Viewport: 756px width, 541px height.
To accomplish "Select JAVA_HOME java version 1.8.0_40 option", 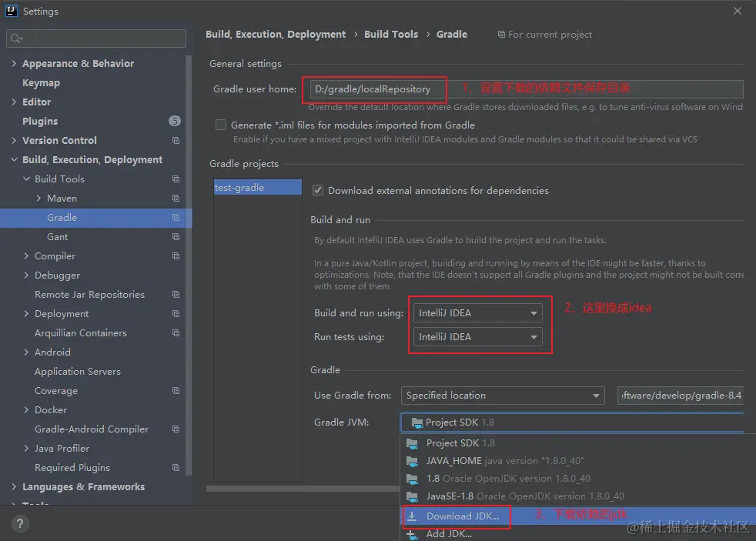I will point(578,461).
